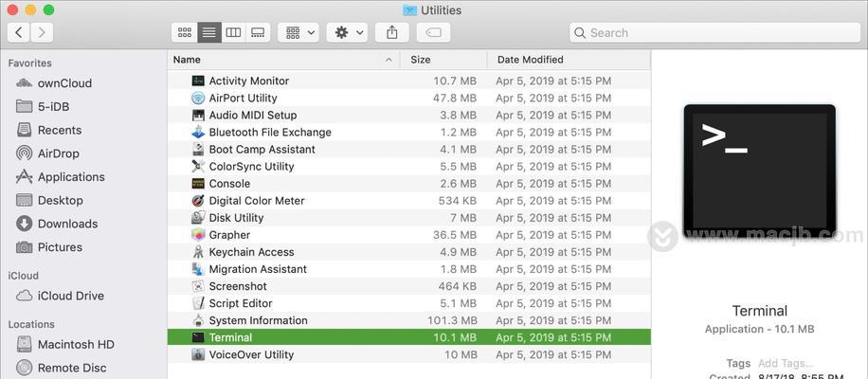Screen dimensions: 868x379
Task: Select the Screenshot app icon
Action: [198, 286]
